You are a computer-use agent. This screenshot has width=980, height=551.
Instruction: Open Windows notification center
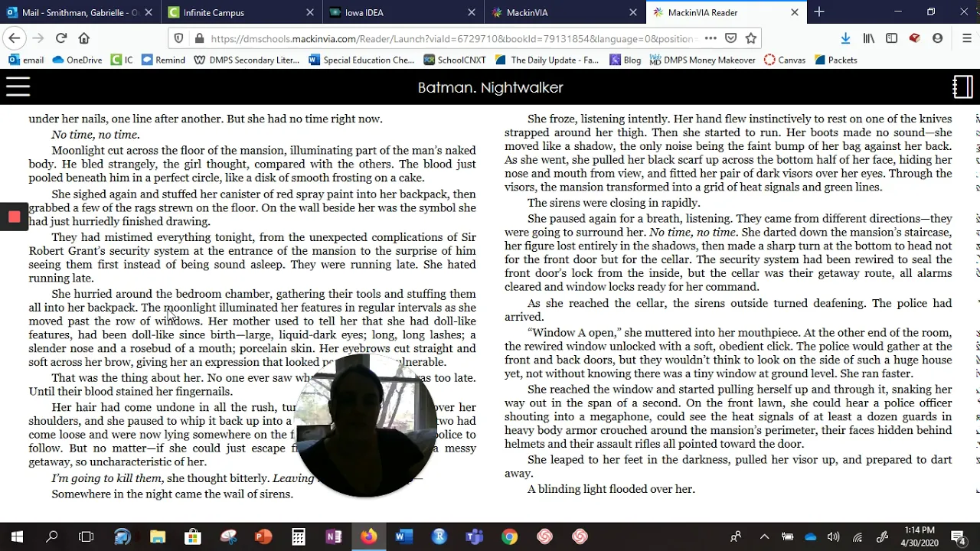(x=958, y=537)
